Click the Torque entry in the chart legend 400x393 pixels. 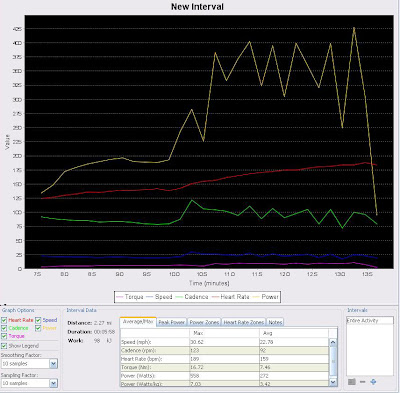(130, 297)
